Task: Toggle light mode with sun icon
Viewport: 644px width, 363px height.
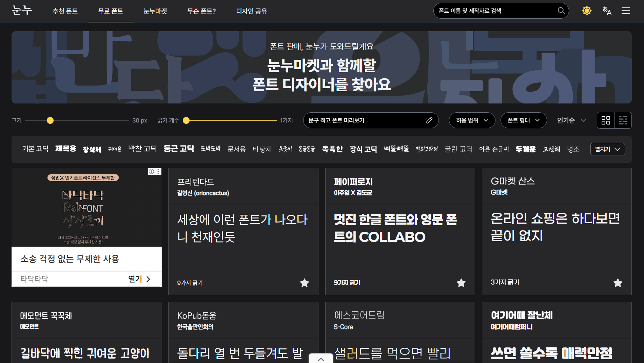Action: (587, 11)
